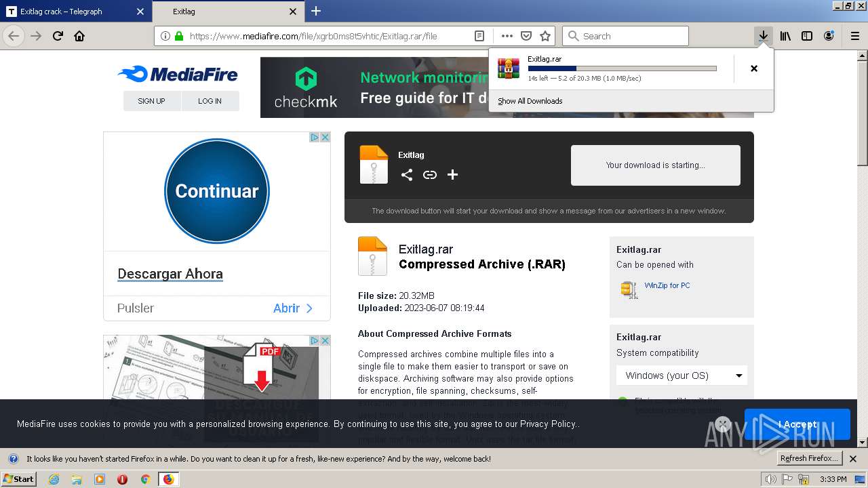Save page to Pocket icon
The image size is (868, 488).
point(526,36)
